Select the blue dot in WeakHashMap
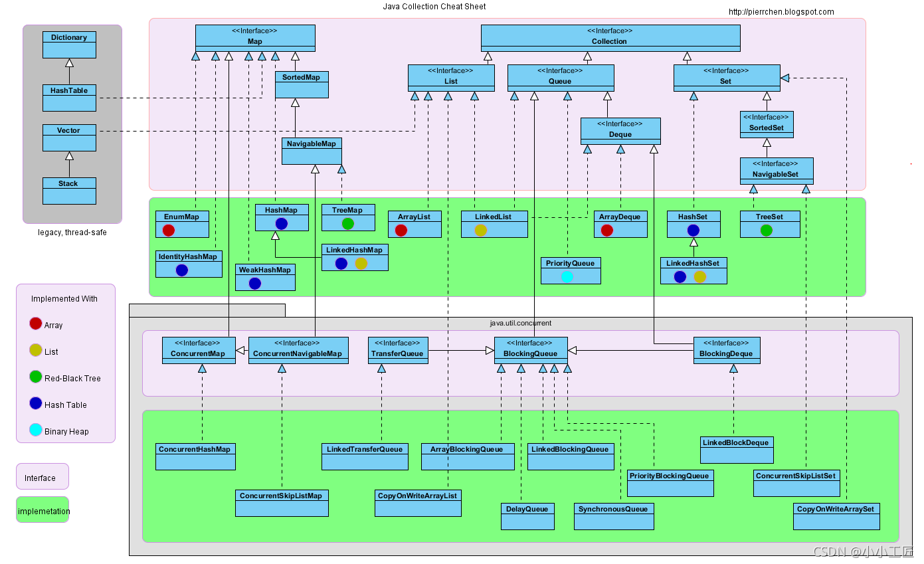This screenshot has height=564, width=924. [254, 283]
